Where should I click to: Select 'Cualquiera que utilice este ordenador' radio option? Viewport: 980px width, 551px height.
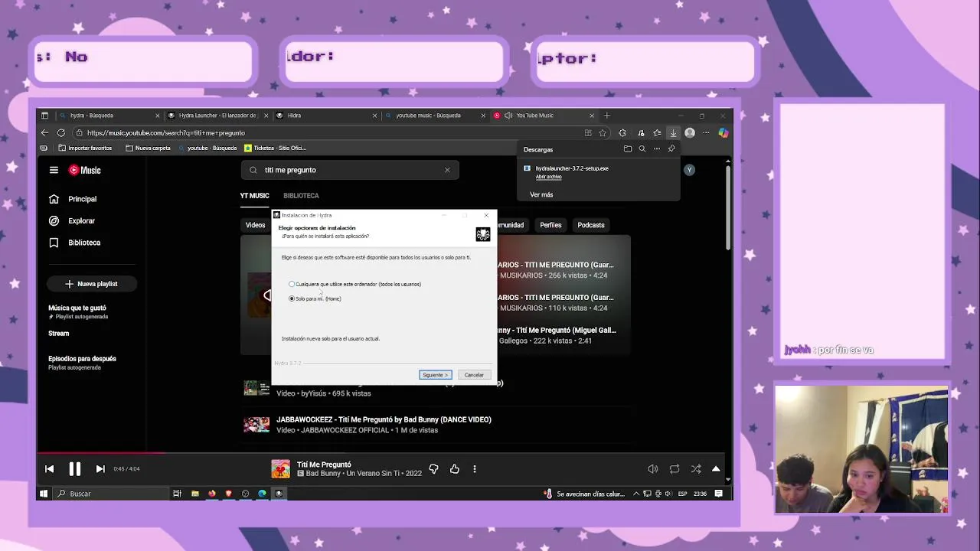tap(292, 284)
